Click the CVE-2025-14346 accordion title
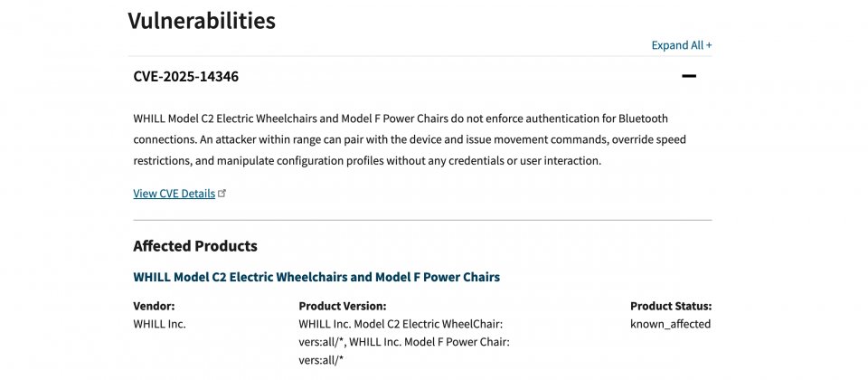868x380 pixels. (x=185, y=76)
